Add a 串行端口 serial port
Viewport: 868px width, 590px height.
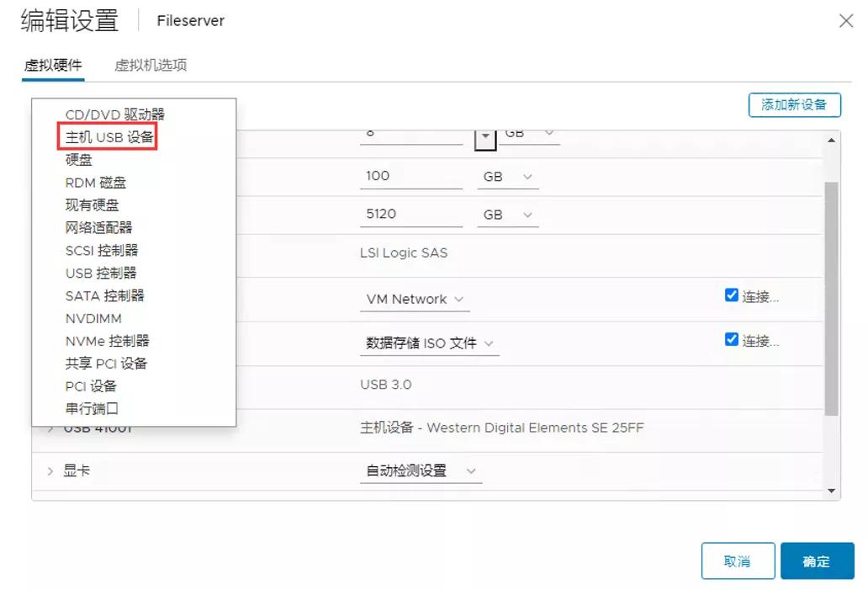point(91,406)
